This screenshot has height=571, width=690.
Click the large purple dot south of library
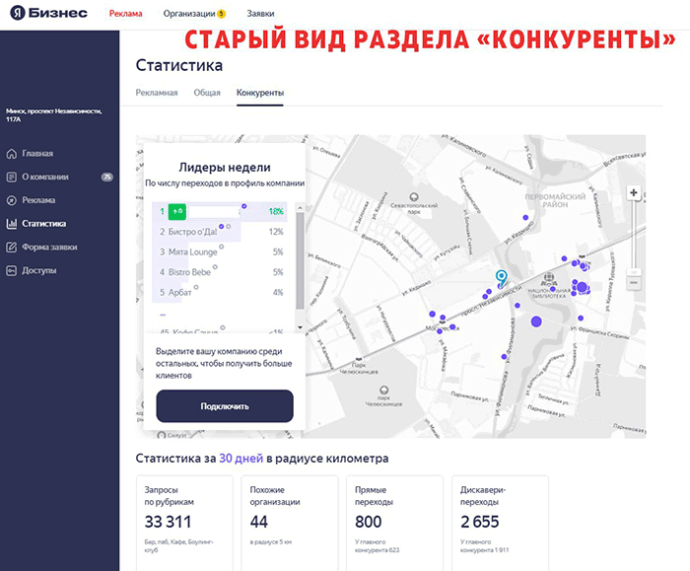536,322
